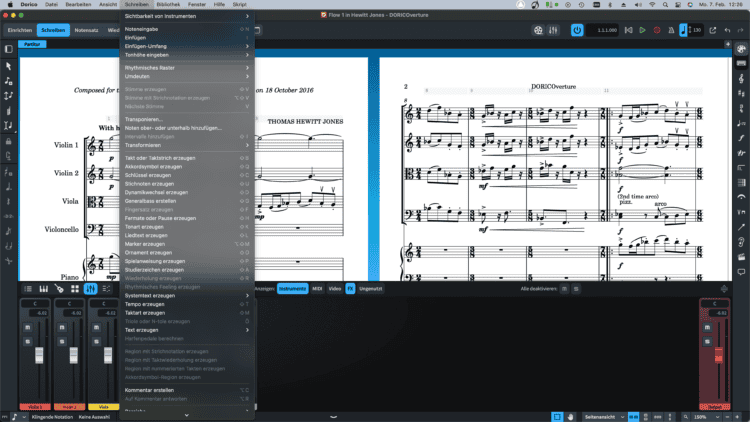Screen dimensions: 750x422
Task: Add a new tab with plus button
Action: (x=728, y=44)
